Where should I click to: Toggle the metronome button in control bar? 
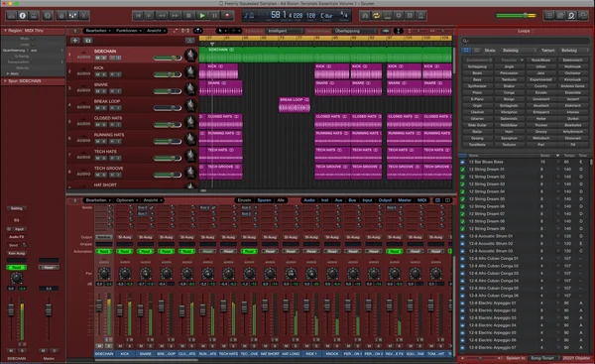(x=420, y=16)
